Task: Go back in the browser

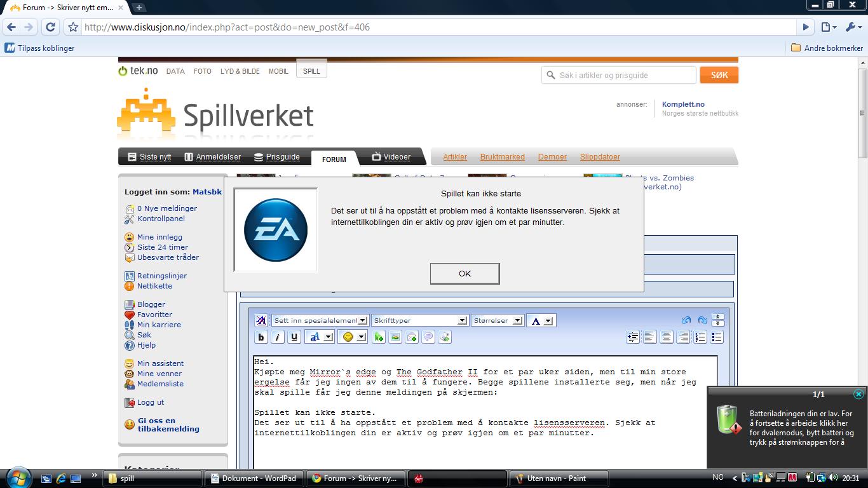Action: tap(11, 27)
